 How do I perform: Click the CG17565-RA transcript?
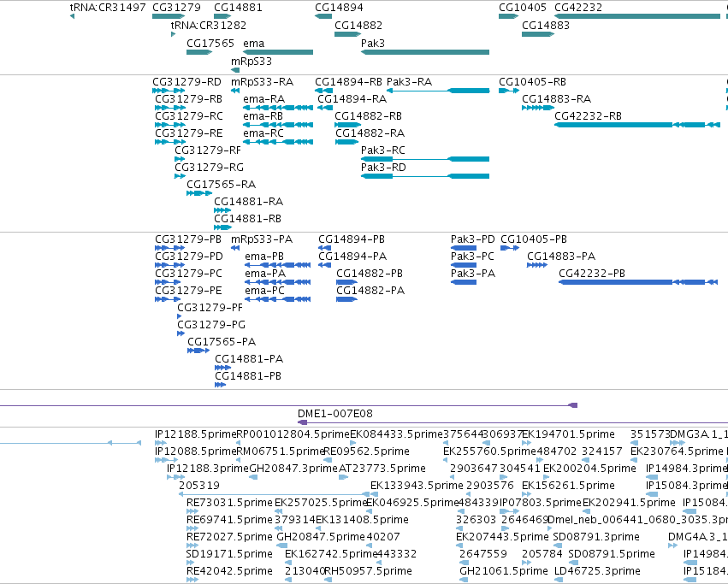point(199,193)
